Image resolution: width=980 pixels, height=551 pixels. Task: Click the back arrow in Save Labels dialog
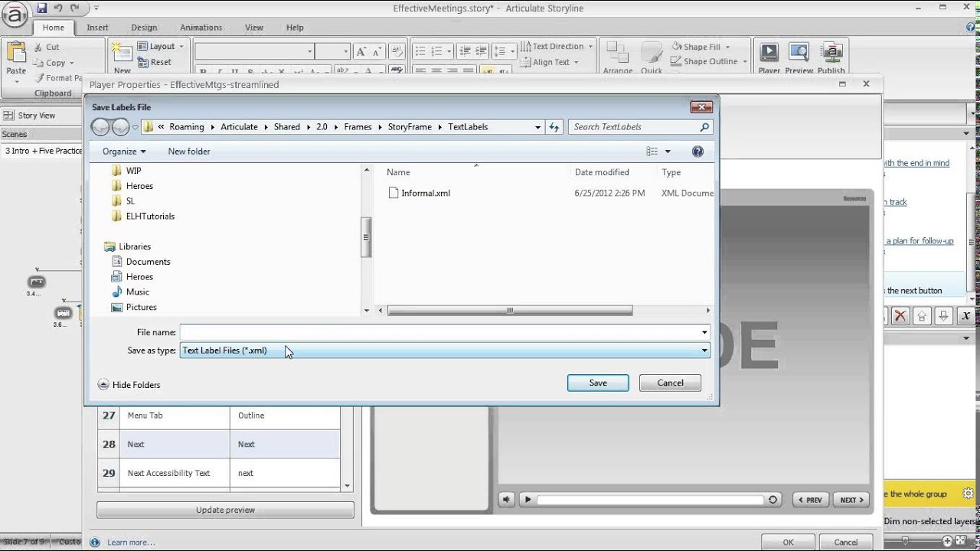(x=100, y=127)
